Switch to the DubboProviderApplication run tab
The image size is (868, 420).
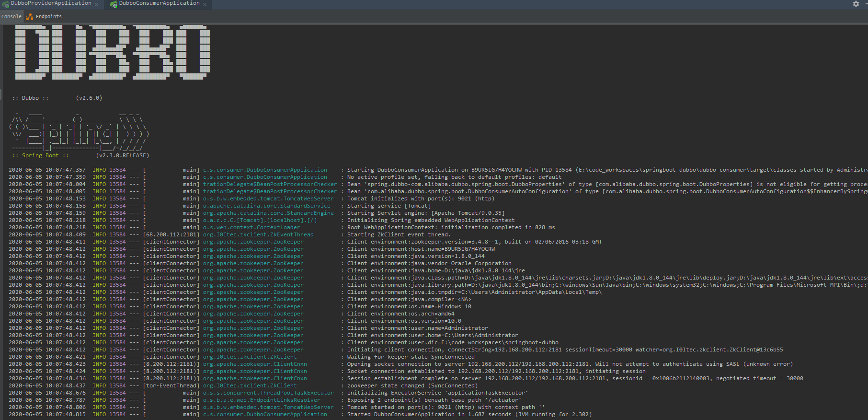pos(51,3)
